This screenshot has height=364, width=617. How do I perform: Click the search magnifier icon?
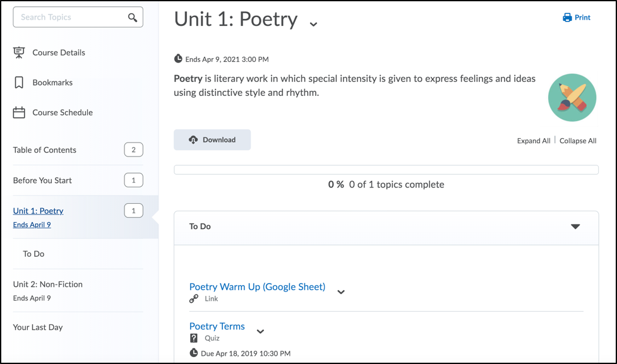pyautogui.click(x=132, y=18)
